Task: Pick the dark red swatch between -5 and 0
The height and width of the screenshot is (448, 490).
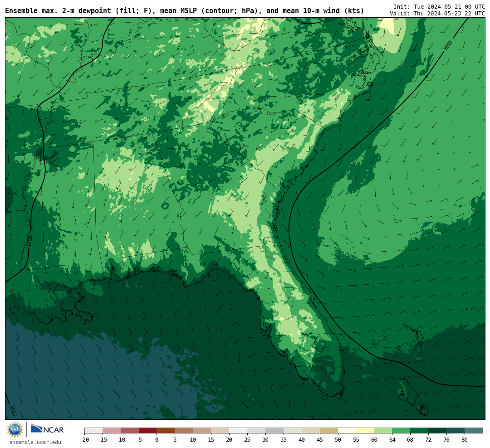Action: pos(148,431)
